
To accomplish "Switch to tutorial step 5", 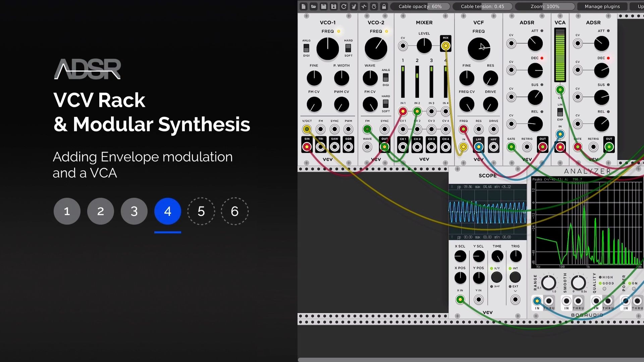I will 201,211.
